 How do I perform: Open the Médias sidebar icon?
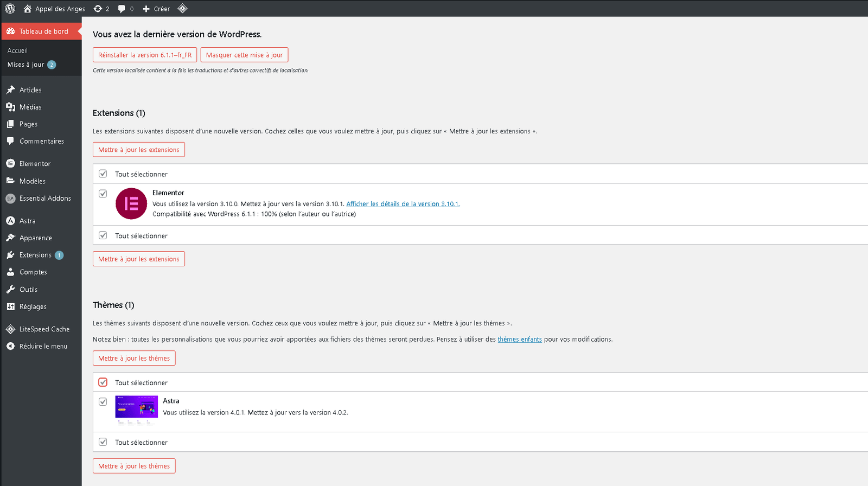10,107
